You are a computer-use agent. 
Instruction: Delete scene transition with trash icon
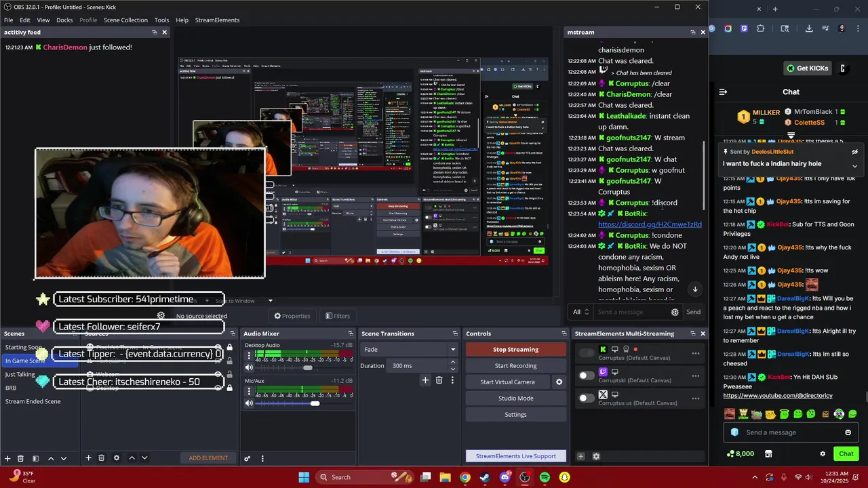pos(439,380)
